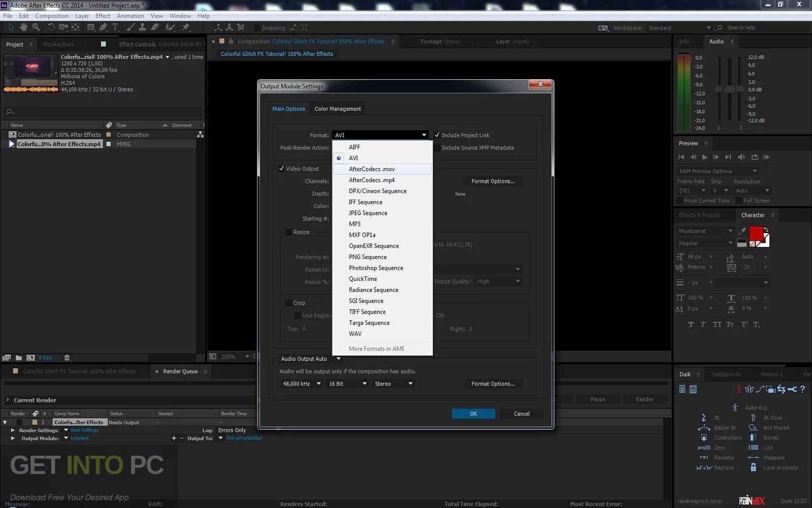This screenshot has width=812, height=508.
Task: Open the Composition menu
Action: pos(52,16)
